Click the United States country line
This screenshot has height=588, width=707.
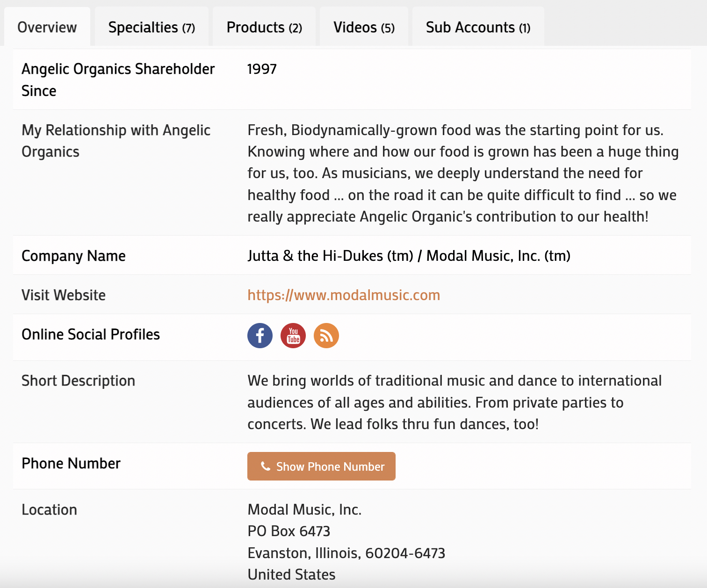pyautogui.click(x=291, y=574)
